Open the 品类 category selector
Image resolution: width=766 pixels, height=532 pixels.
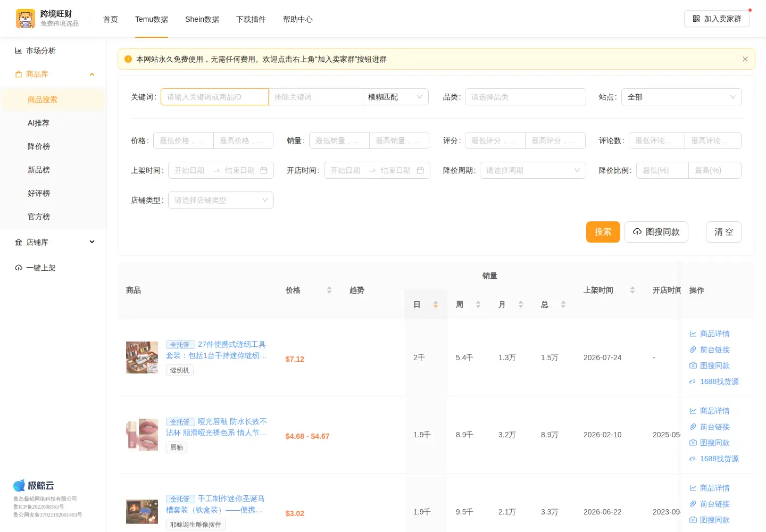click(x=526, y=97)
